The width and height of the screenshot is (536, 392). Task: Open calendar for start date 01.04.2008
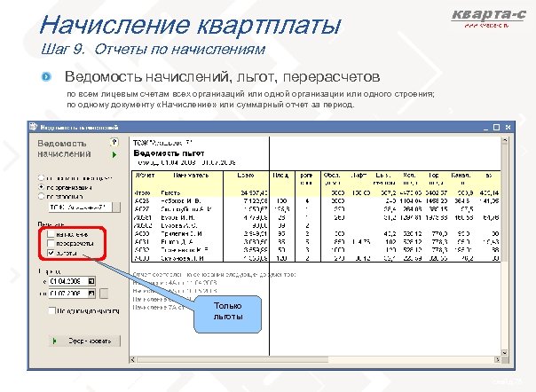point(91,281)
